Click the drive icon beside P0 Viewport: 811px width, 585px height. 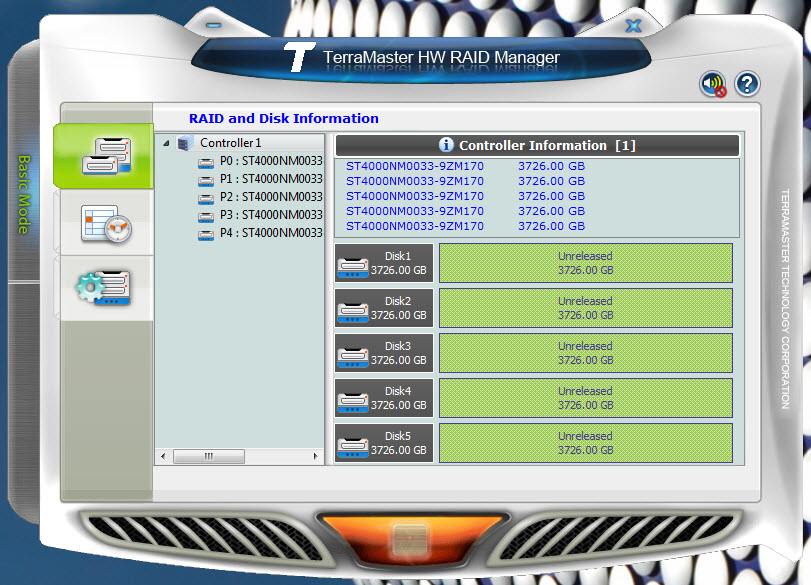coord(206,163)
